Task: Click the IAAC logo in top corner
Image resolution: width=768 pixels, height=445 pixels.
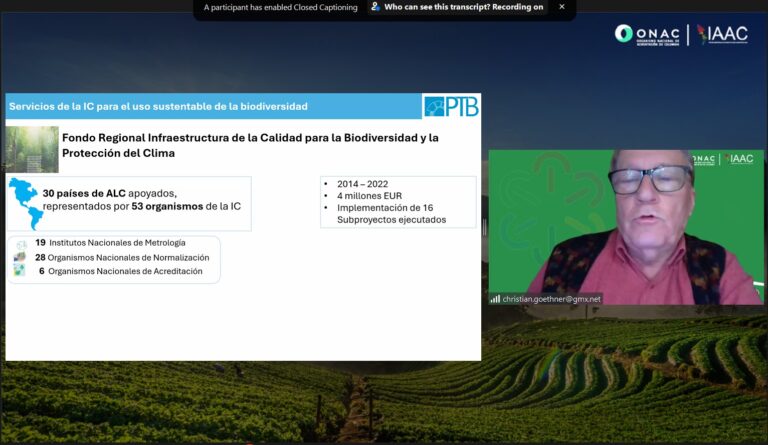Action: click(x=722, y=34)
